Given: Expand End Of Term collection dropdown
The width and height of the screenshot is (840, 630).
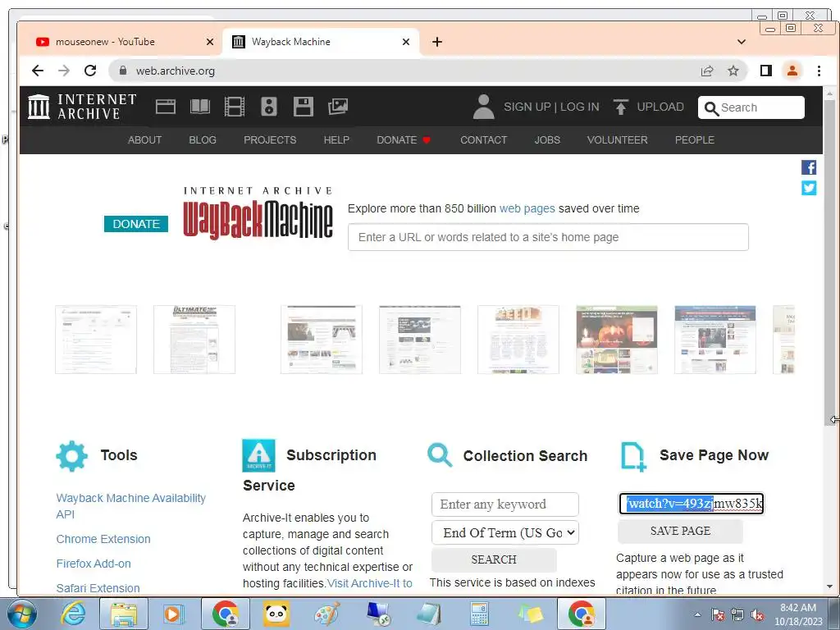Looking at the screenshot, I should (505, 532).
